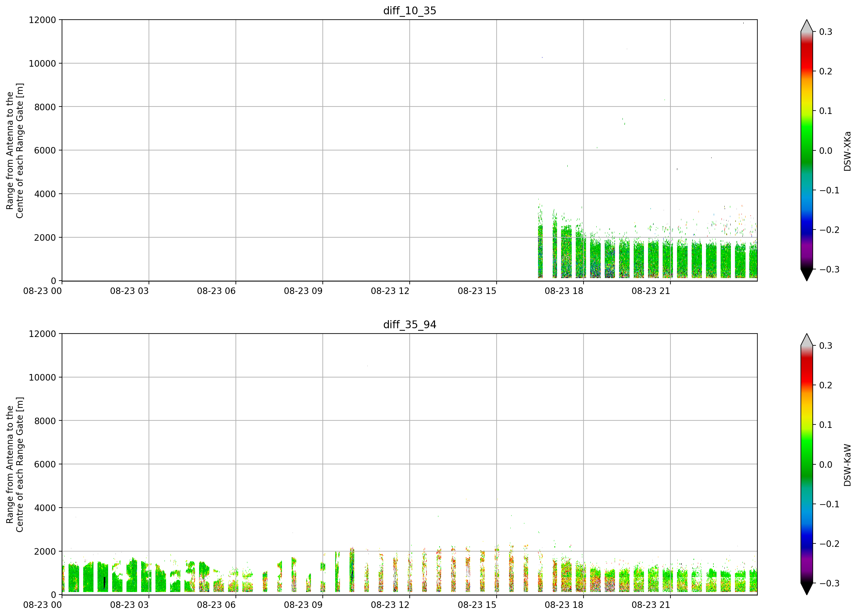Click the 2000 y-tick in diff_35_94 plot

pos(45,551)
